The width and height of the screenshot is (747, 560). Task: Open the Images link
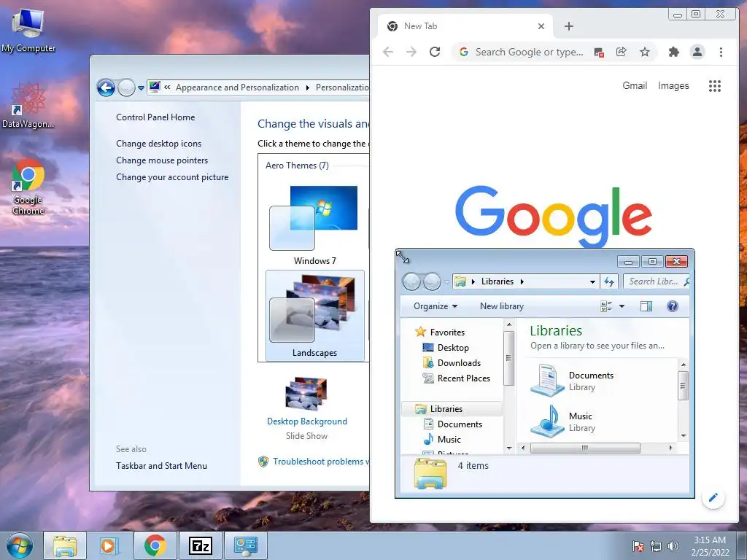click(x=673, y=86)
